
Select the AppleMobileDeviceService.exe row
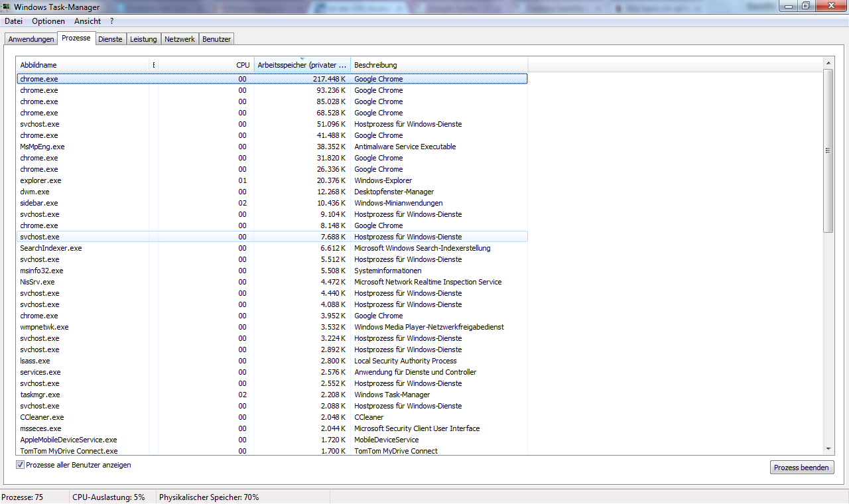coord(272,440)
